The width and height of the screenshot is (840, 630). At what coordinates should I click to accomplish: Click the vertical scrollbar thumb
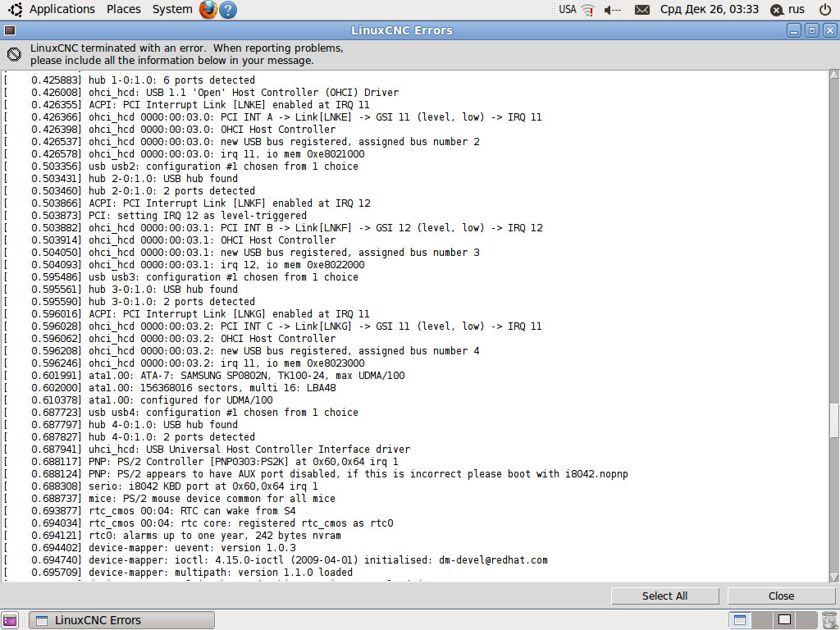click(834, 421)
